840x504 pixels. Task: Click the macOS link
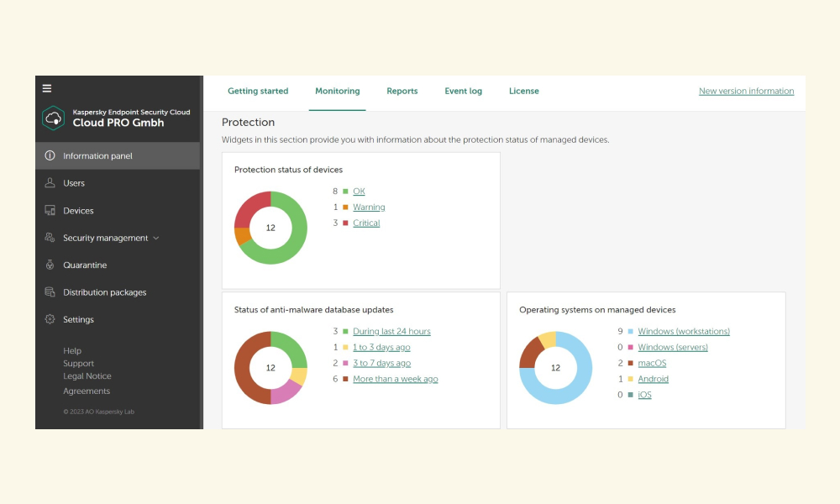point(652,363)
